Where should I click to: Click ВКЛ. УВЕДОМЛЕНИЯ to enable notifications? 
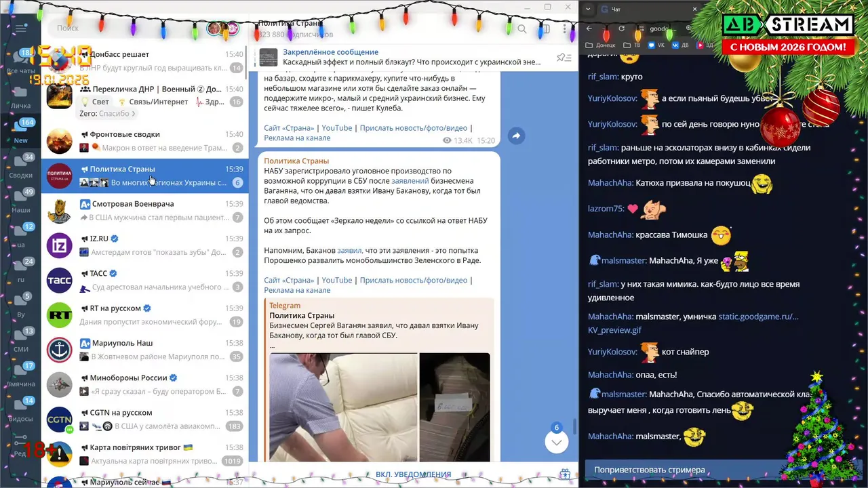413,474
